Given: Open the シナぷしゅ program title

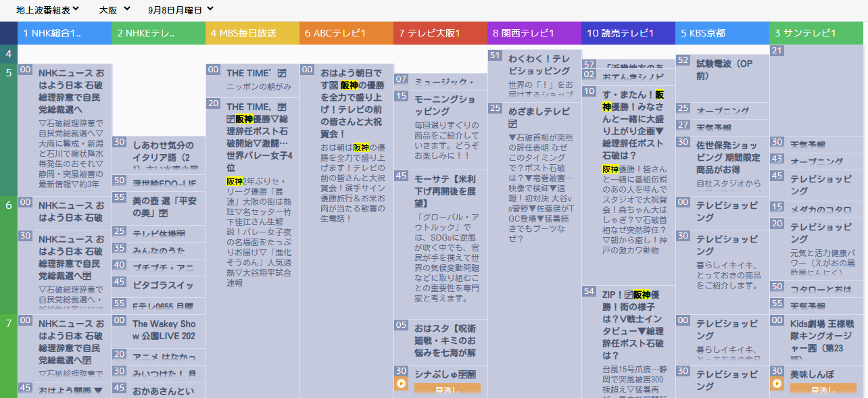Looking at the screenshot, I should pos(445,373).
